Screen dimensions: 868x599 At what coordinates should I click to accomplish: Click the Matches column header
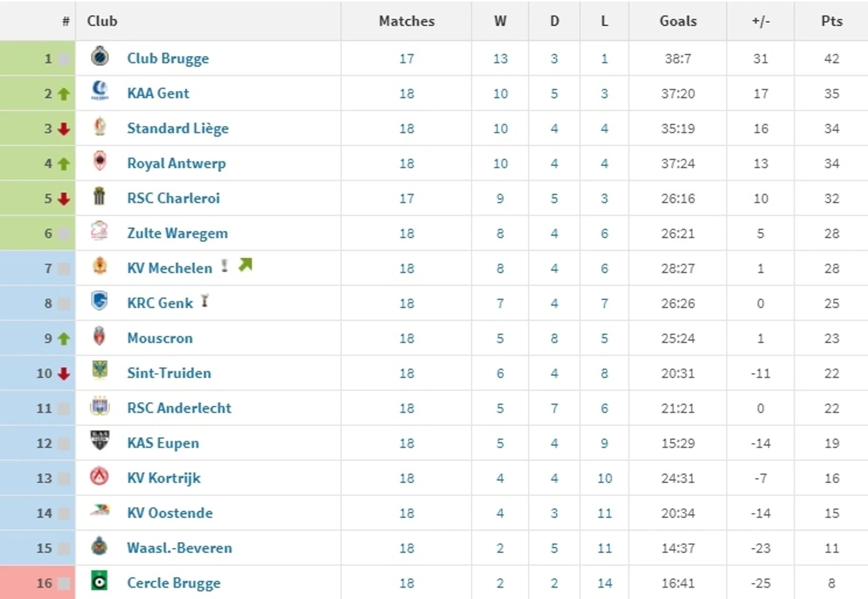pos(407,21)
